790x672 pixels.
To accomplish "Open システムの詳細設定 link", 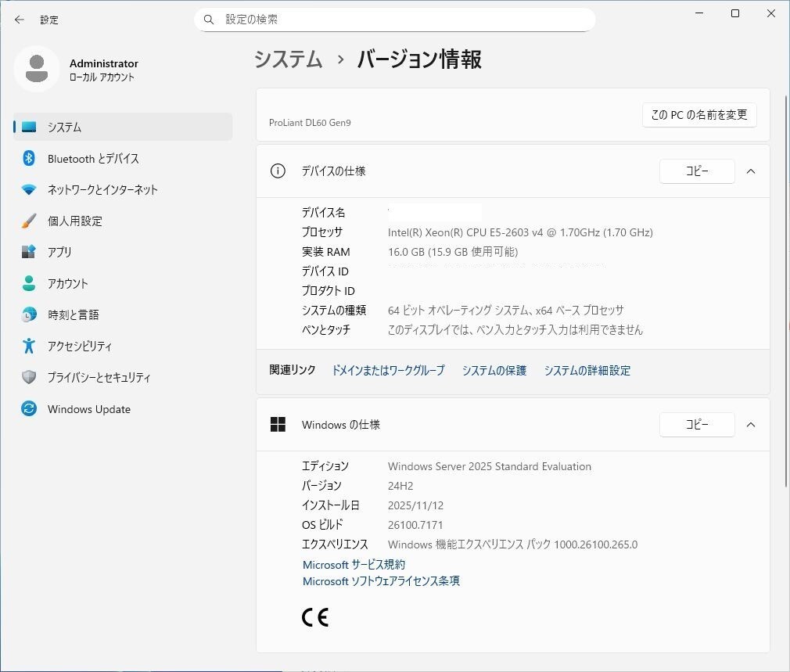I will click(587, 371).
